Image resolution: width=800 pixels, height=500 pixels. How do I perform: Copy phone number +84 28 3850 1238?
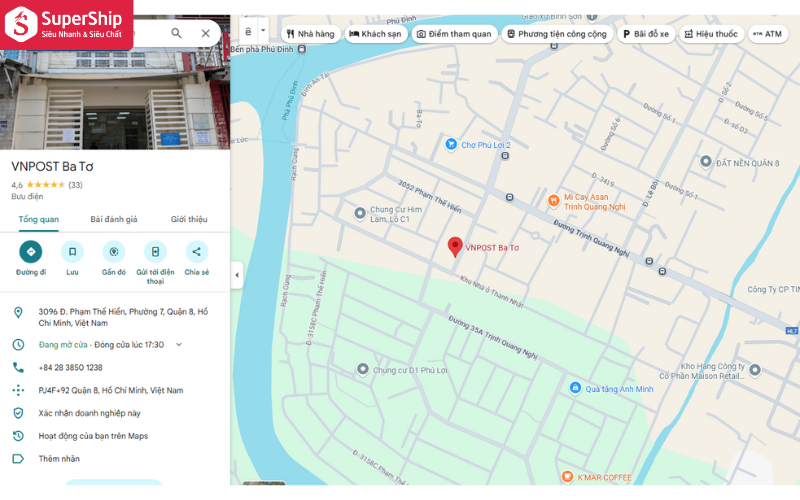pos(70,367)
